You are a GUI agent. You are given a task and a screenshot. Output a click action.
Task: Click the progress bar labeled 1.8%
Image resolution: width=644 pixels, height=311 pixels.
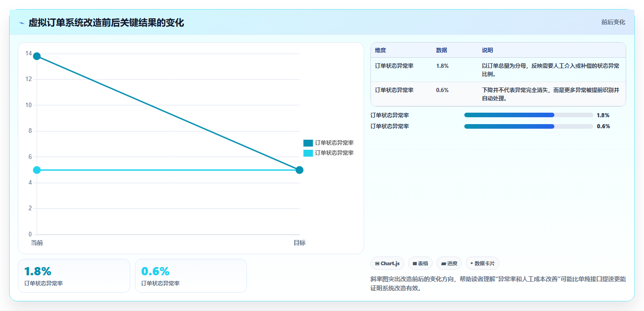(528, 115)
